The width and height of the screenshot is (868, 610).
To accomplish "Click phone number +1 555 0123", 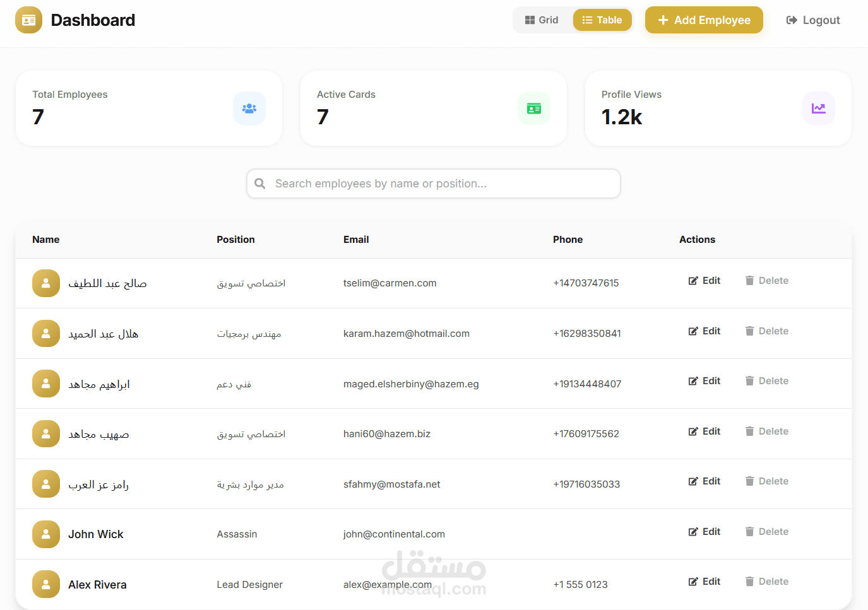I will click(580, 585).
